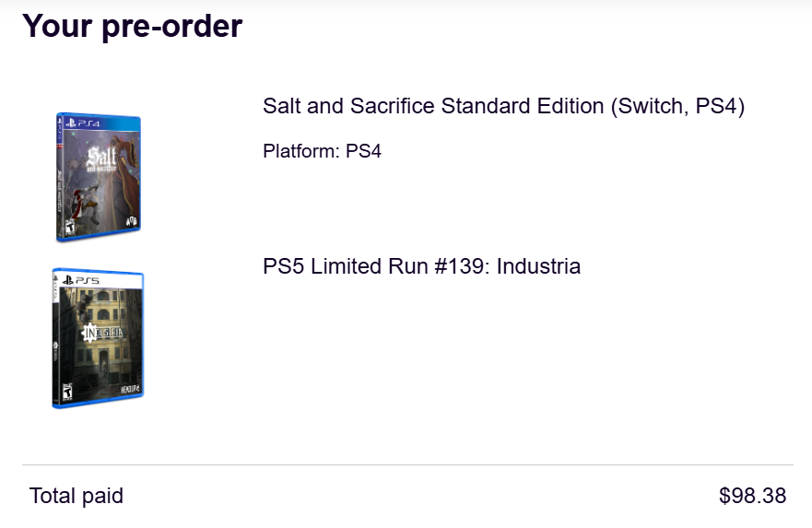Click ESRB T rating on Industria cover

click(67, 393)
